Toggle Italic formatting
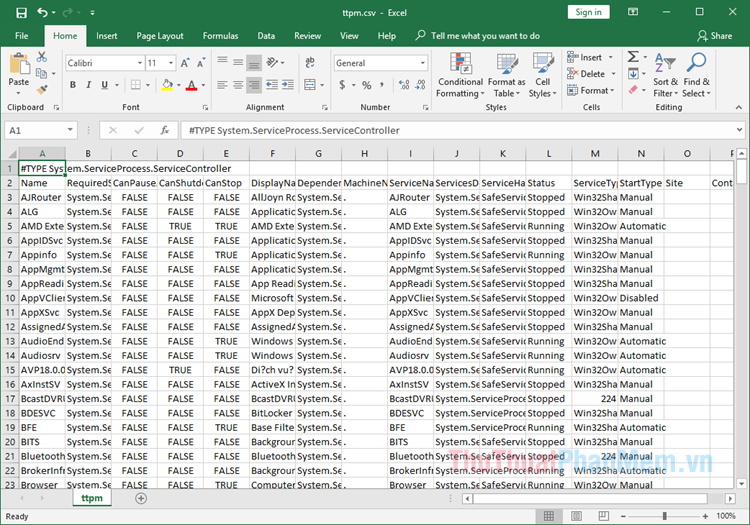Viewport: 750px width, 525px height. (x=88, y=85)
